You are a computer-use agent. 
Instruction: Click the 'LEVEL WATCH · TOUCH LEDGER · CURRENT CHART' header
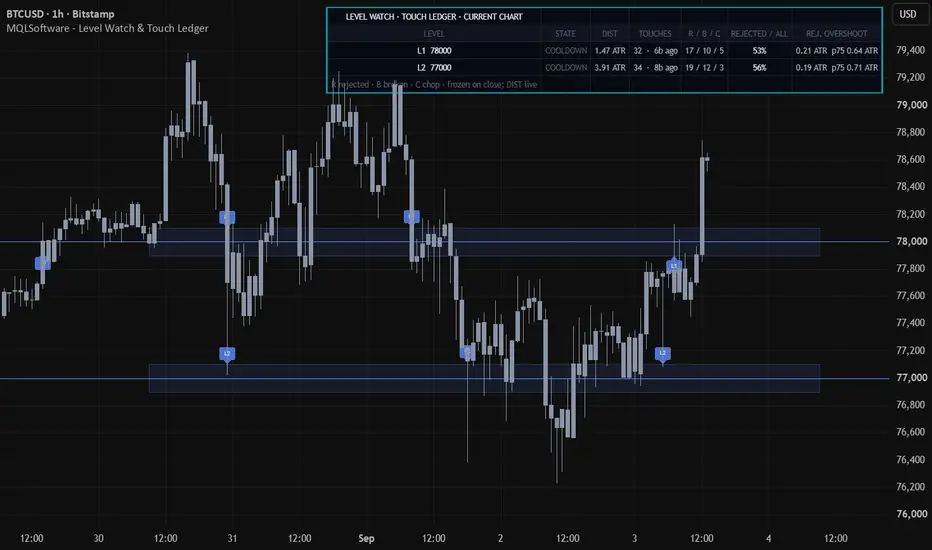(434, 17)
